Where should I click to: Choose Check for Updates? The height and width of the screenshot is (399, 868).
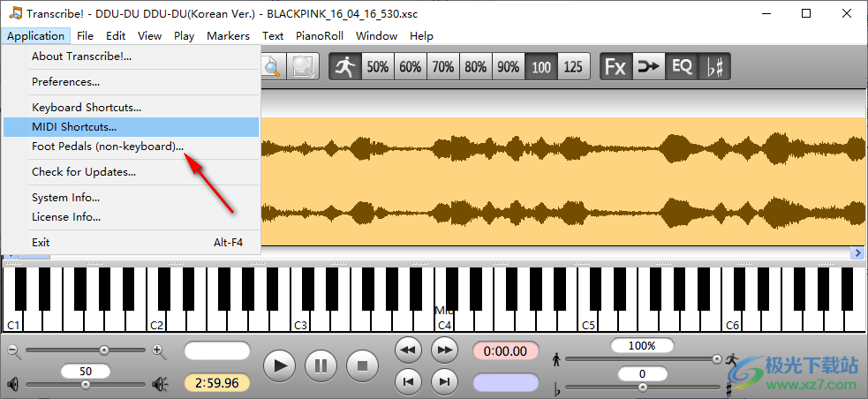tap(132, 172)
